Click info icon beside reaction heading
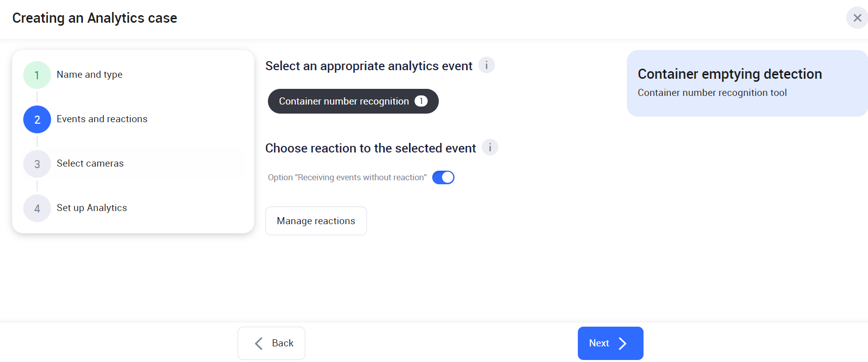The width and height of the screenshot is (868, 362). (490, 147)
